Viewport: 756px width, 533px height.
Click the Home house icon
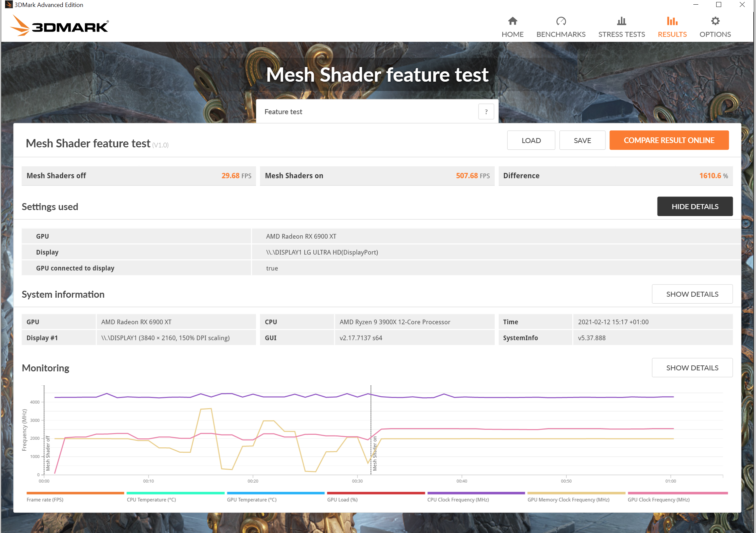pyautogui.click(x=512, y=21)
